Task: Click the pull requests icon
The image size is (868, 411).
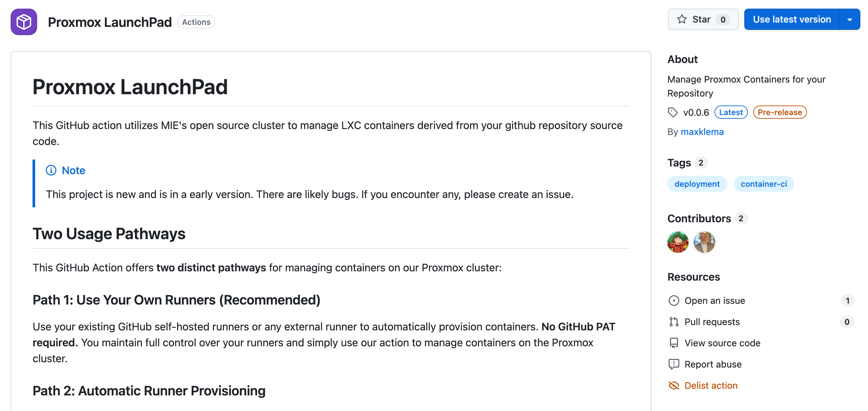Action: 674,322
